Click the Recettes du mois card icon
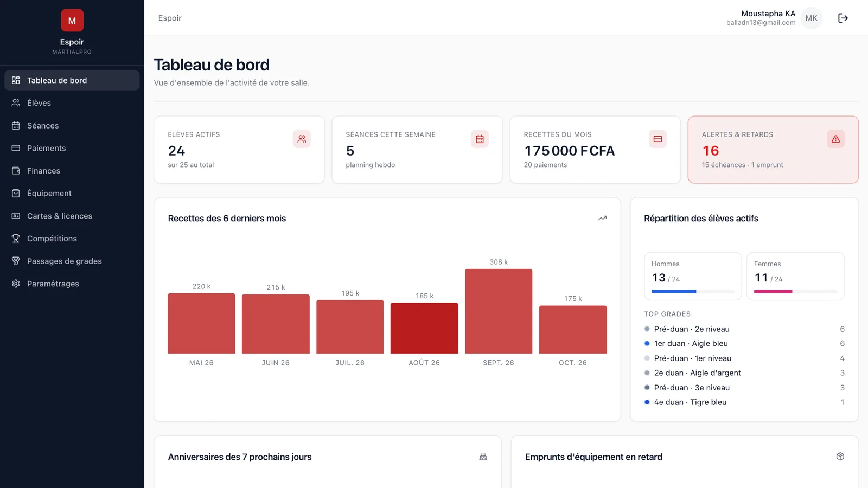 coord(658,139)
